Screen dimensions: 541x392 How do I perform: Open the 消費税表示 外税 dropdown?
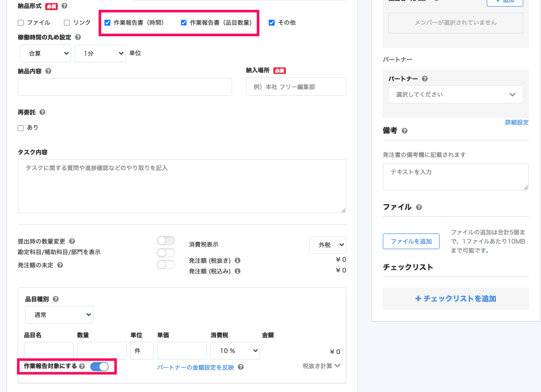click(x=328, y=245)
